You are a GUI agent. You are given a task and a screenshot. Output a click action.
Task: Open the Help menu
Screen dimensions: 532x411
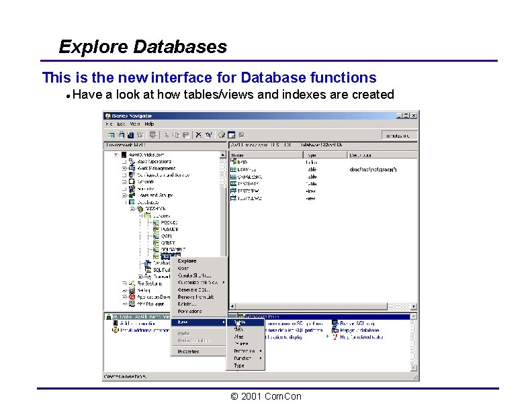149,124
